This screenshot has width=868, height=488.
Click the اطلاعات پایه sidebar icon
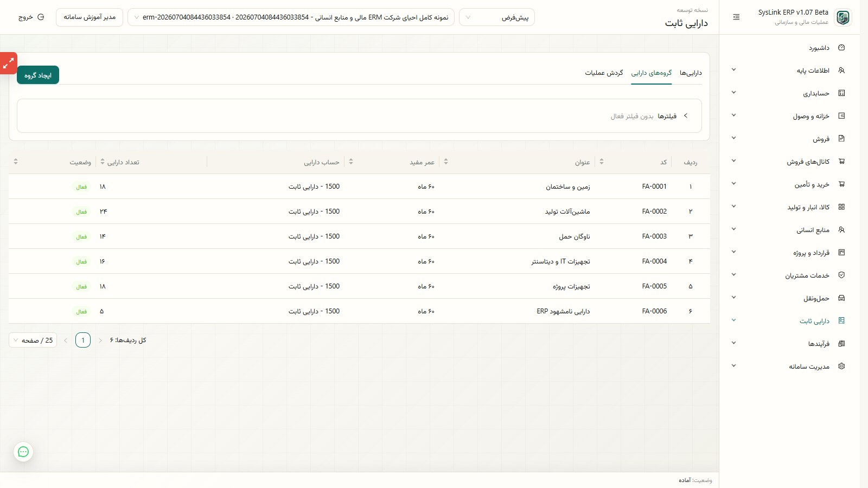click(x=841, y=70)
